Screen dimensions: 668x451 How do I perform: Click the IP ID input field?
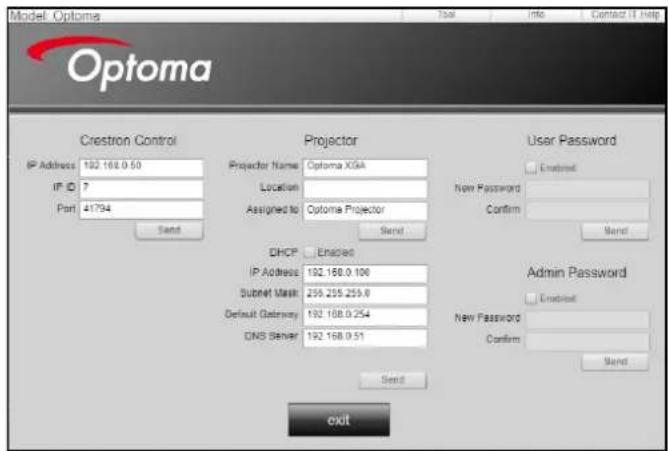coord(141,189)
